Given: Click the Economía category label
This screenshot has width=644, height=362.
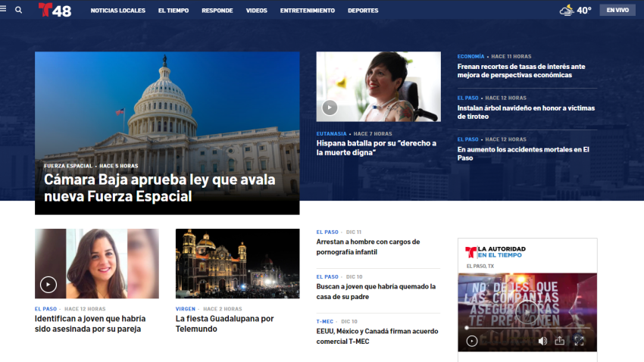Looking at the screenshot, I should pos(470,57).
